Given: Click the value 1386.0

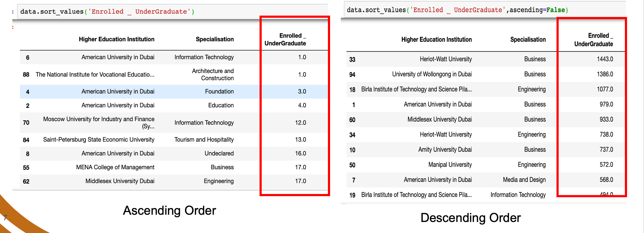Looking at the screenshot, I should tap(605, 74).
